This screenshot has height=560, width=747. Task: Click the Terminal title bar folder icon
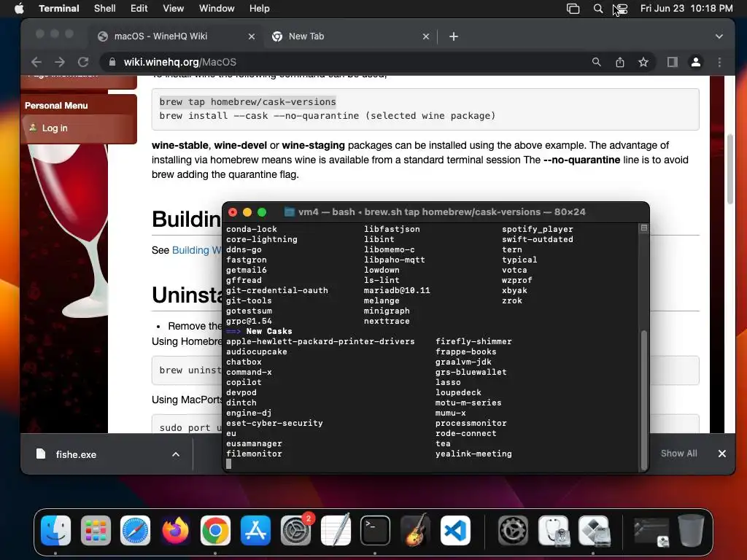coord(289,212)
